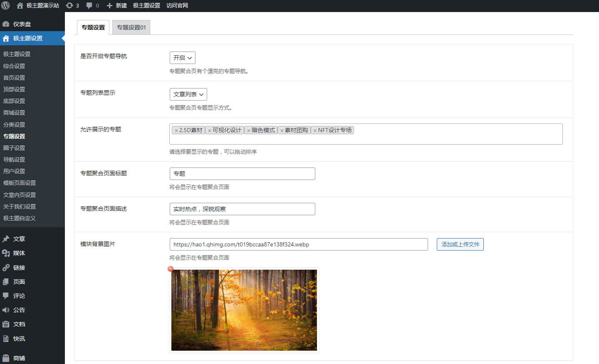Viewport: 599px width, 364px height.
Task: Remove the NFT设计专场 tag
Action: coord(315,130)
